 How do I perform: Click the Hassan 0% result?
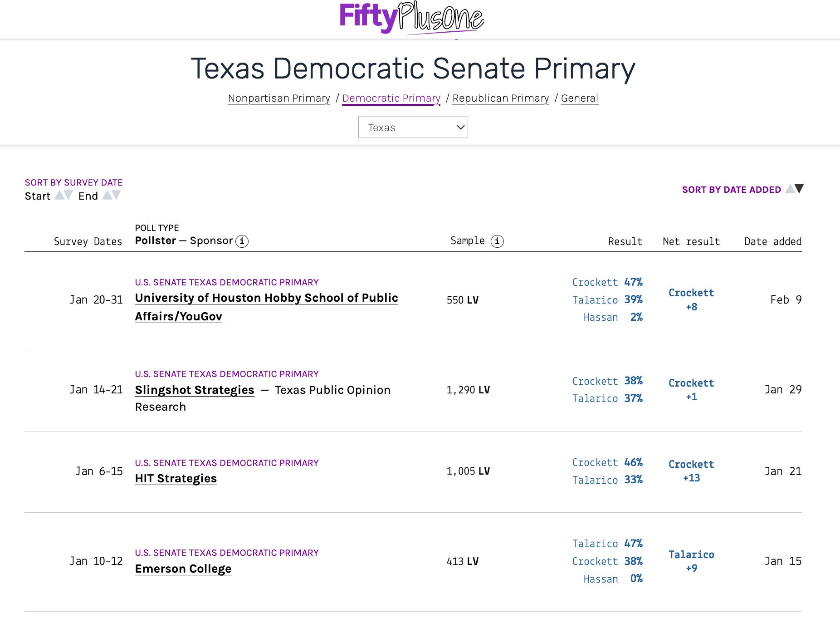pyautogui.click(x=613, y=579)
